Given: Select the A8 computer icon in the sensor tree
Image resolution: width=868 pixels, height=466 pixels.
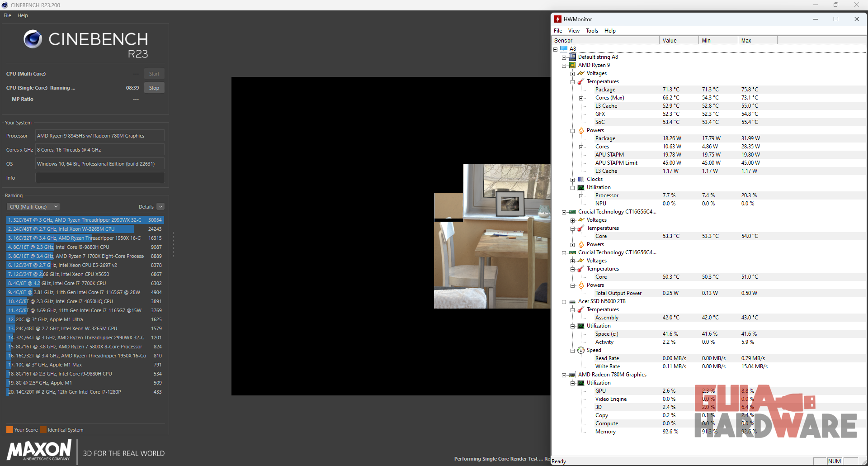Looking at the screenshot, I should [564, 48].
